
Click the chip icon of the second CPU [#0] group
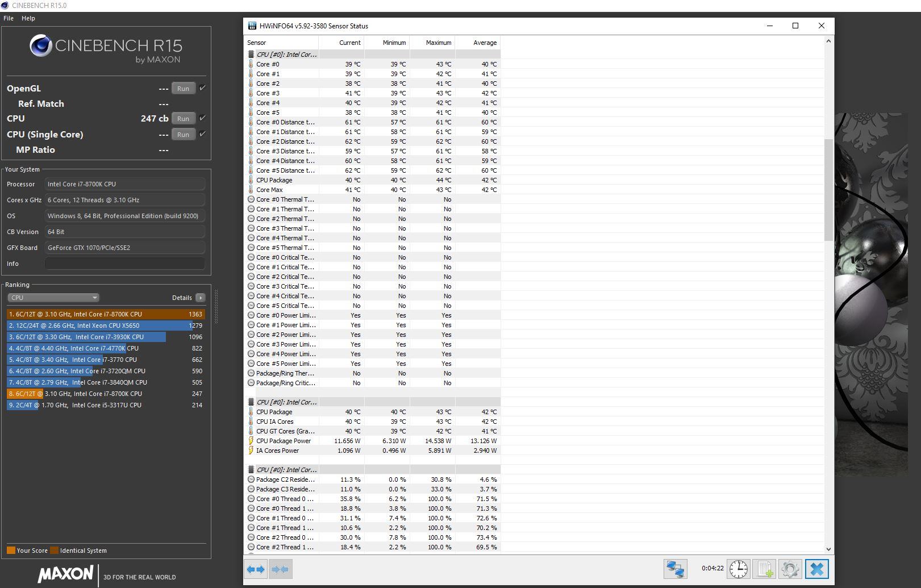[x=251, y=402]
